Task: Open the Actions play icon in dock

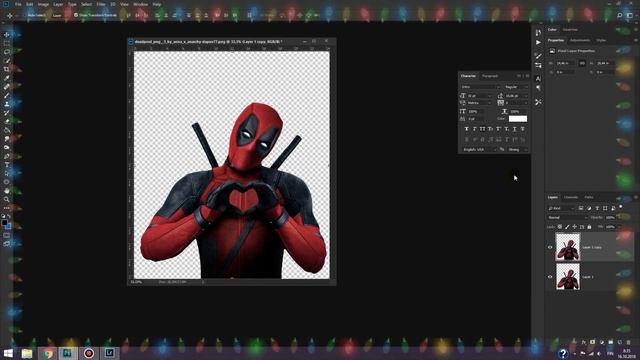Action: pos(538,42)
